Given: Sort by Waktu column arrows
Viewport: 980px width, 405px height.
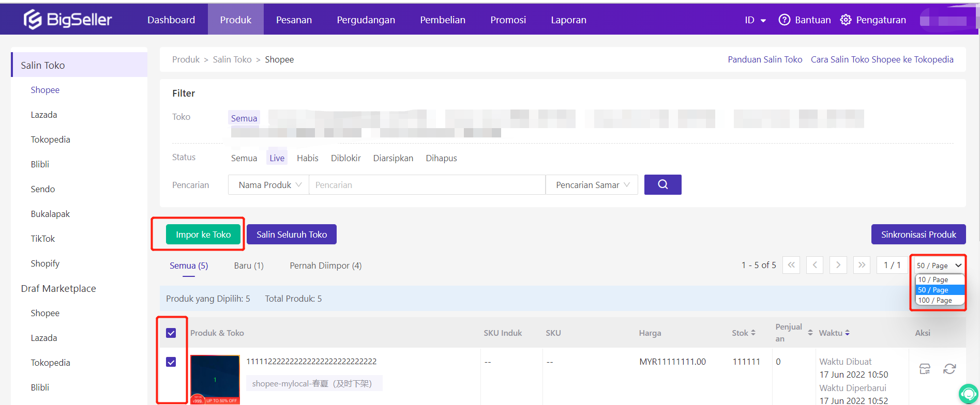Looking at the screenshot, I should tap(847, 333).
